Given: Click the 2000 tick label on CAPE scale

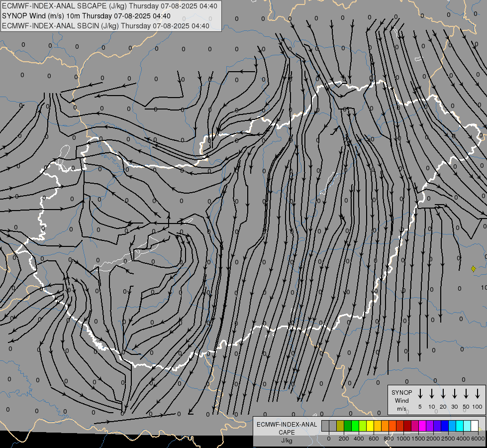Looking at the screenshot, I should [x=433, y=439].
